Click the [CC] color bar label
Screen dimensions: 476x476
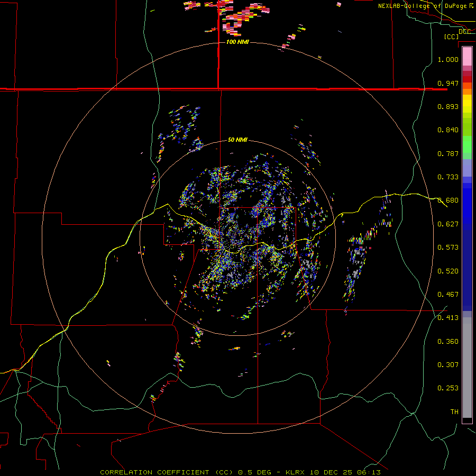451,36
